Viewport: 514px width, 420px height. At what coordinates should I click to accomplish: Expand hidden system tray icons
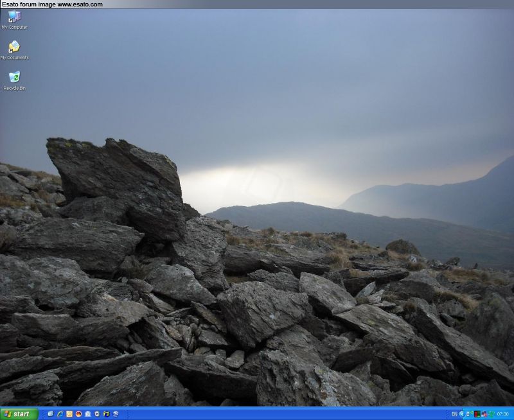[x=462, y=414]
